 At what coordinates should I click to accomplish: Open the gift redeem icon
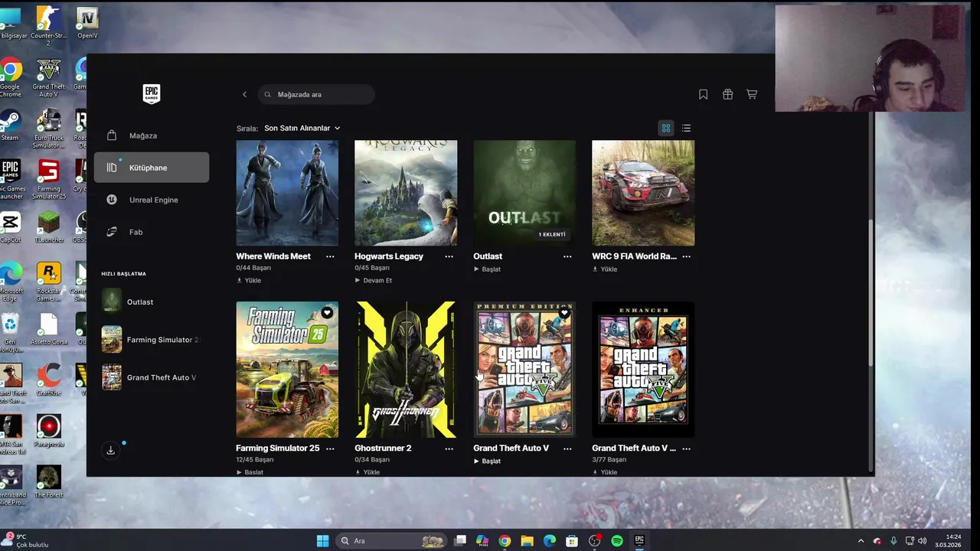click(727, 94)
